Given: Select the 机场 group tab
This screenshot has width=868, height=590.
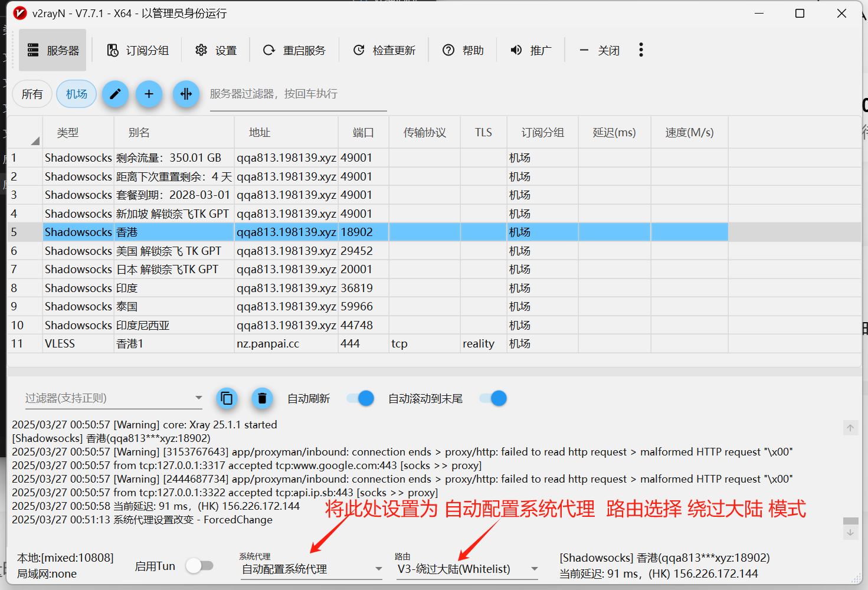Looking at the screenshot, I should click(x=77, y=94).
